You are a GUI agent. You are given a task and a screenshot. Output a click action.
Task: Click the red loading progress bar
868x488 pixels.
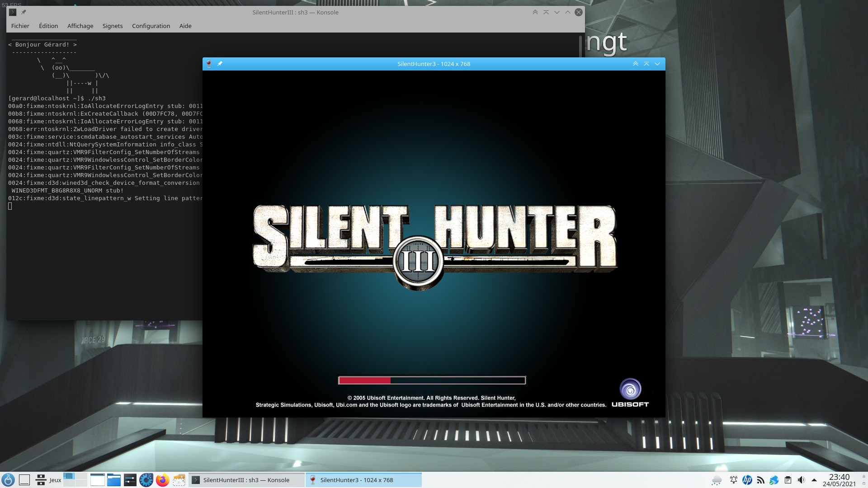pos(432,380)
